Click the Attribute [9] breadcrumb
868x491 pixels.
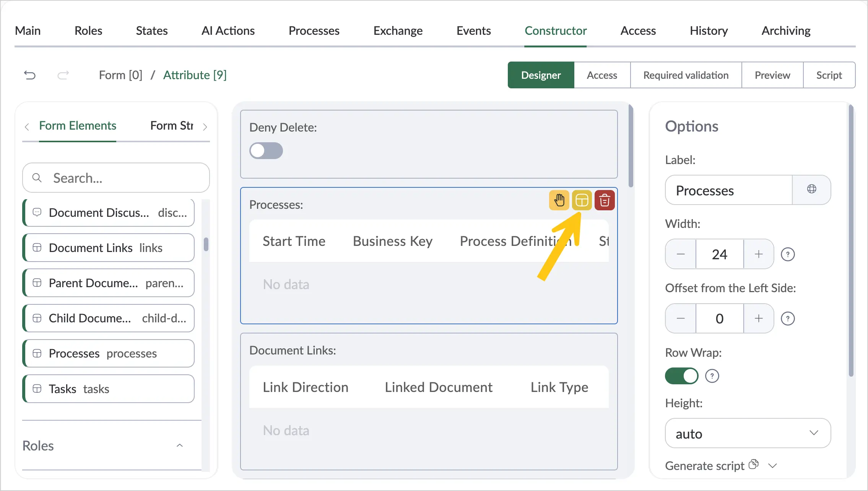[195, 75]
